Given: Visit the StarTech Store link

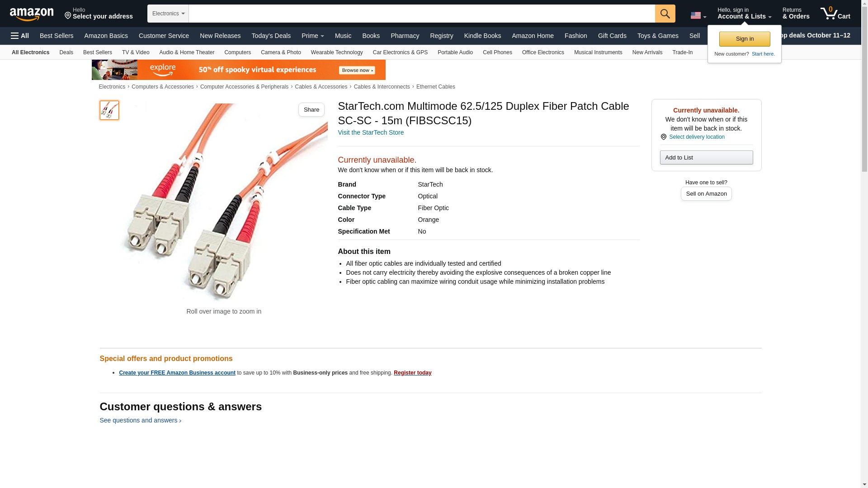Looking at the screenshot, I should point(371,132).
